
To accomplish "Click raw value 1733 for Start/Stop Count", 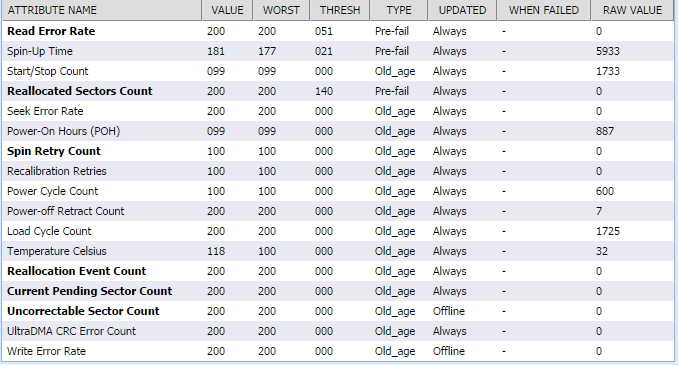I will tap(608, 71).
